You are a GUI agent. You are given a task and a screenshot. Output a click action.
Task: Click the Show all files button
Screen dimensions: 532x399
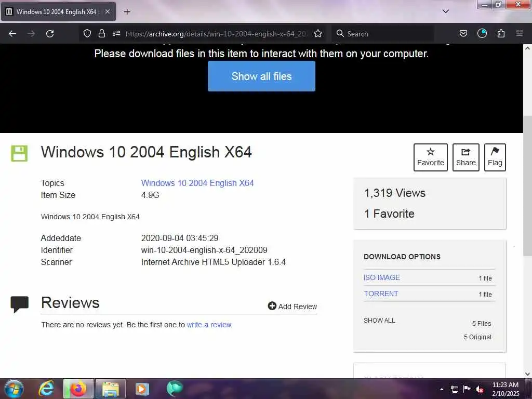261,76
